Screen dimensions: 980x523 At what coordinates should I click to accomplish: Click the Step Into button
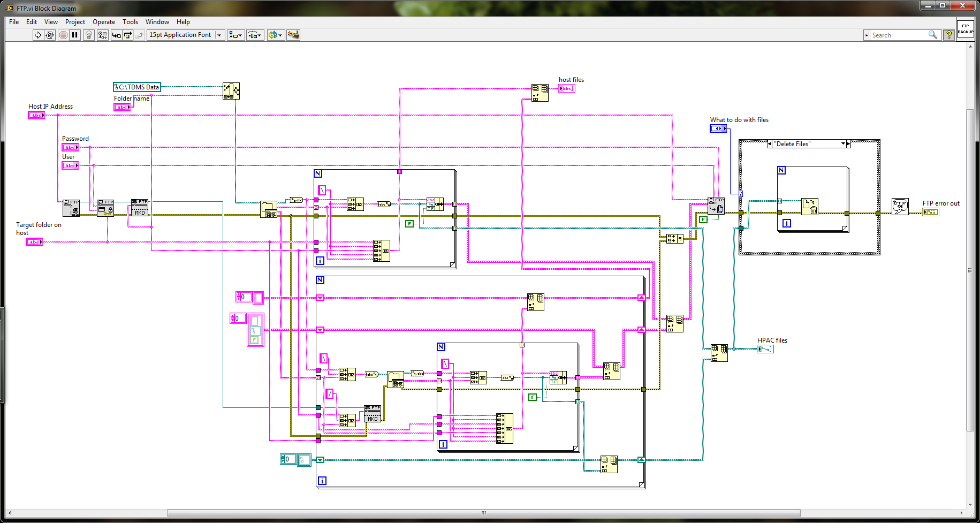(116, 35)
